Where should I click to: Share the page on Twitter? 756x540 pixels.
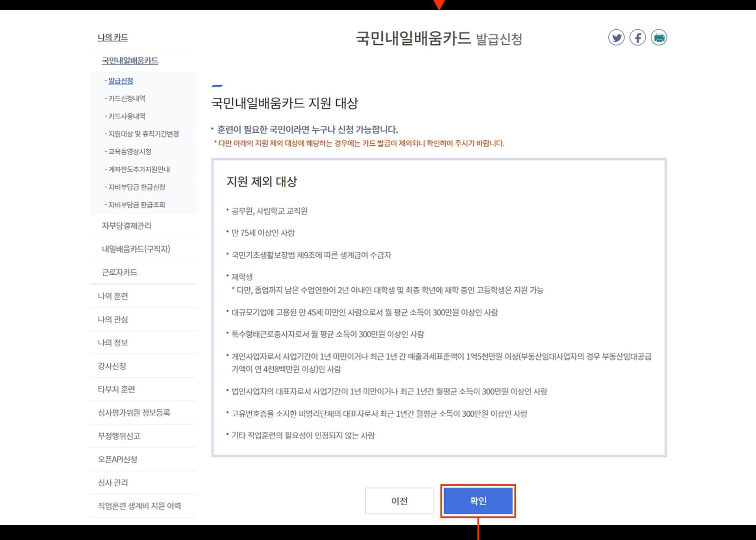tap(617, 37)
